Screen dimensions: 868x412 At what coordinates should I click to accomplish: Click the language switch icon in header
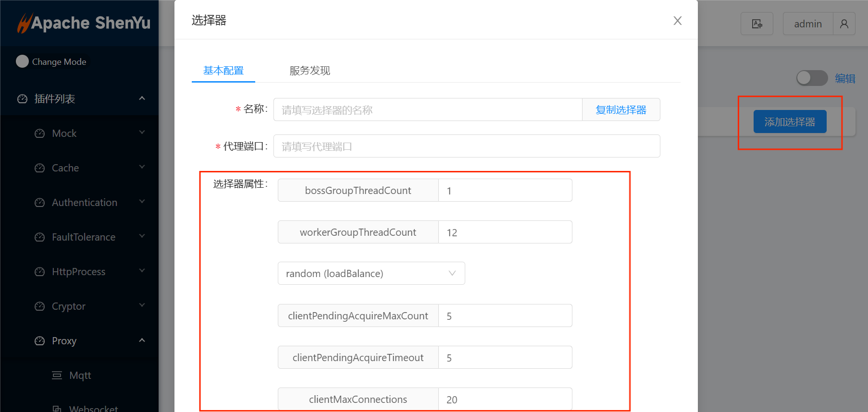click(x=756, y=24)
